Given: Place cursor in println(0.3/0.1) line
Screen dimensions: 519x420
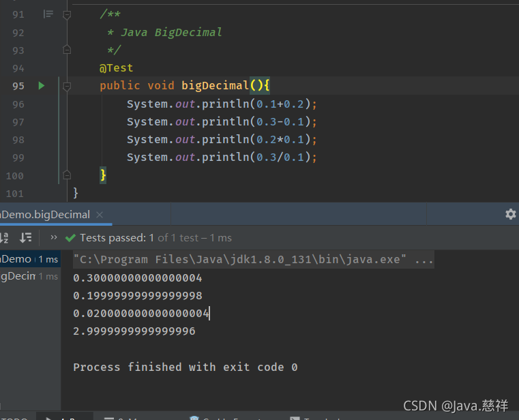Looking at the screenshot, I should 222,157.
